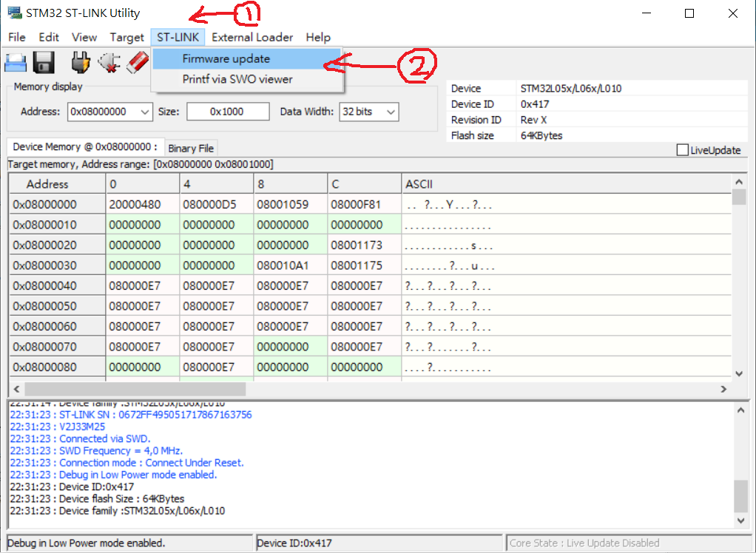Click row address 0x08000040

click(58, 285)
